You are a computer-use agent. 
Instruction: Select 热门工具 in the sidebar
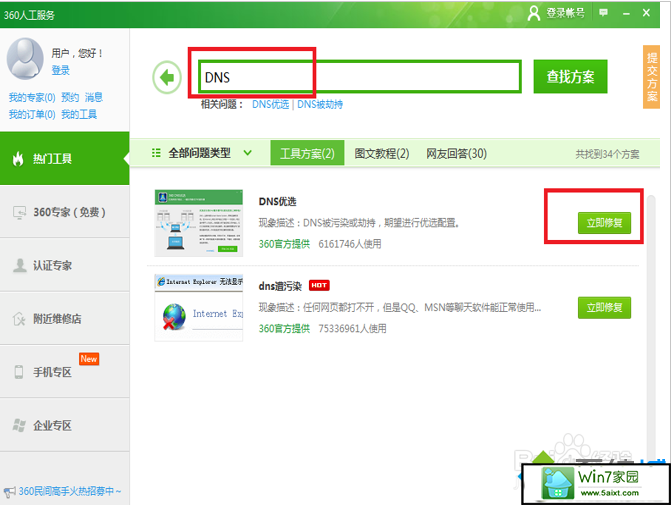[65, 158]
